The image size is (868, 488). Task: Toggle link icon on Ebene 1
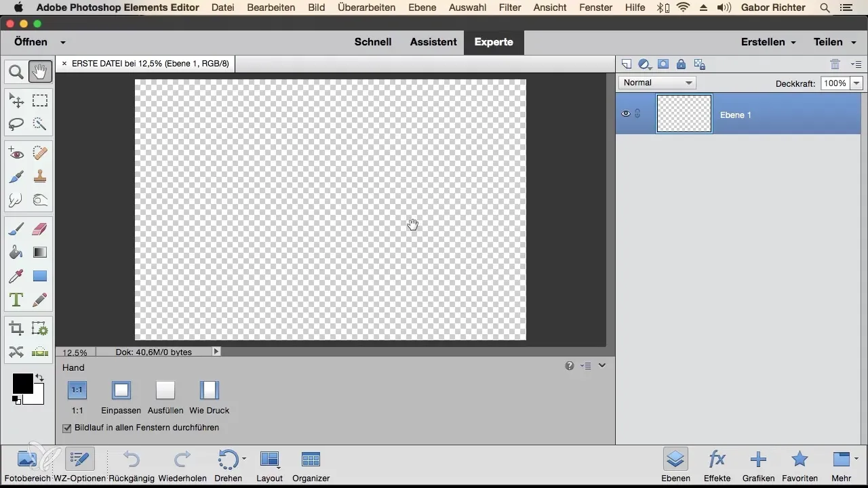tap(637, 114)
